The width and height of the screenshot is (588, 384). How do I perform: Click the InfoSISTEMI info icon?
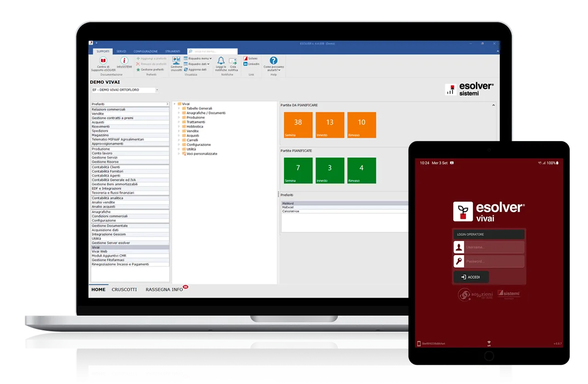pos(124,61)
